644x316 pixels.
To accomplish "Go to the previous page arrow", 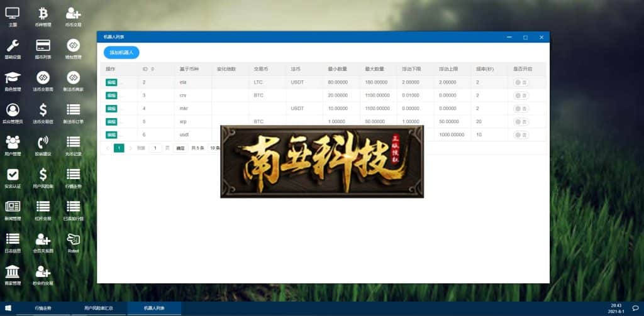I will pyautogui.click(x=108, y=148).
